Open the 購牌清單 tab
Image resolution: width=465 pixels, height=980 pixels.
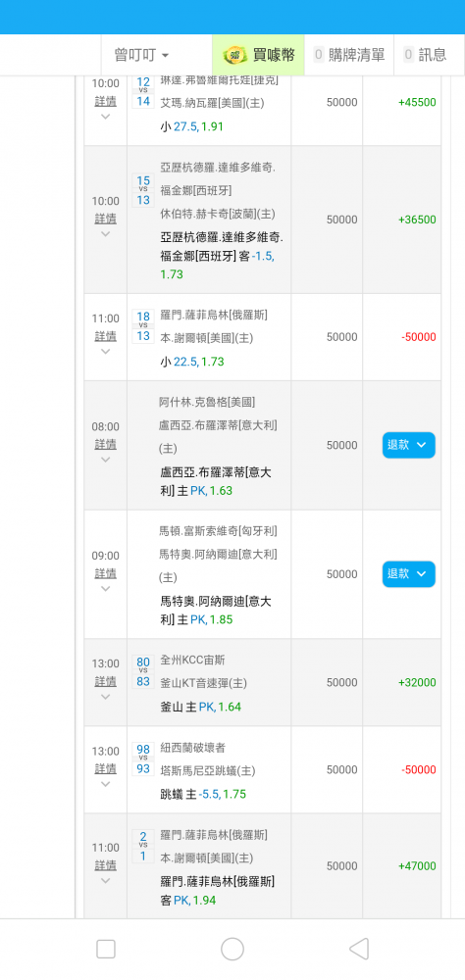(349, 55)
